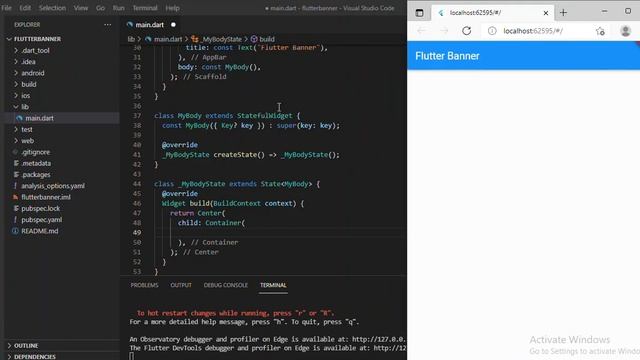Click the Edge address bar URL
Image resolution: width=640 pixels, height=360 pixels.
tap(533, 31)
